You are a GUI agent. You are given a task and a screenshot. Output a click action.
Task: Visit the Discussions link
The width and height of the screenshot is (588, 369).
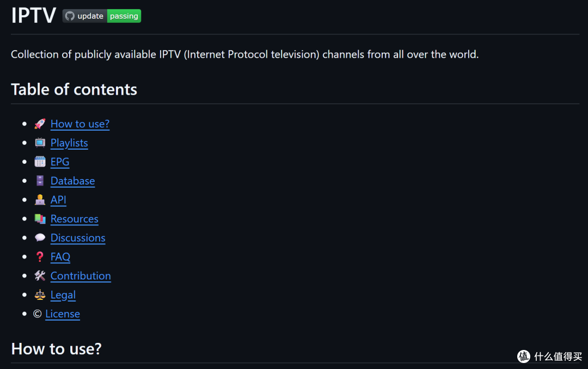78,238
